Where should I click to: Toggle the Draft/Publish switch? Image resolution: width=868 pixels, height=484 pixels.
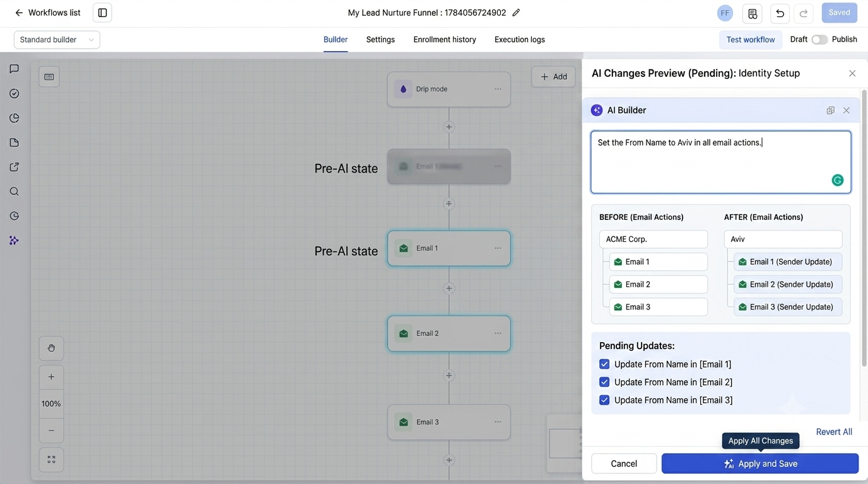[819, 40]
